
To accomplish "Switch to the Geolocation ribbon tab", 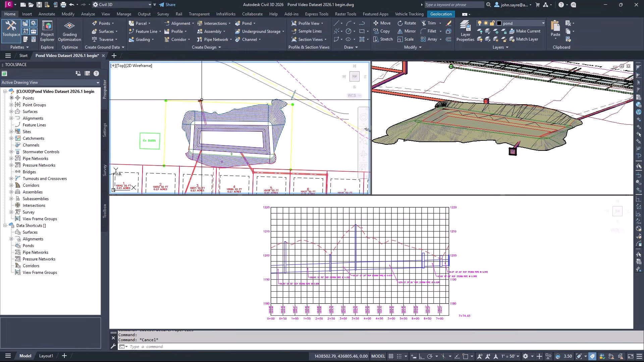I will coord(441,14).
